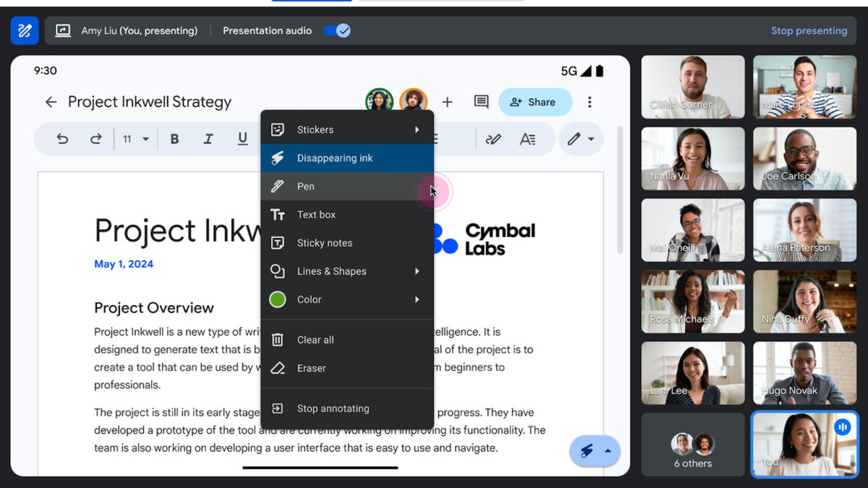The image size is (868, 488).
Task: Disable Presentation audio
Action: click(x=337, y=30)
